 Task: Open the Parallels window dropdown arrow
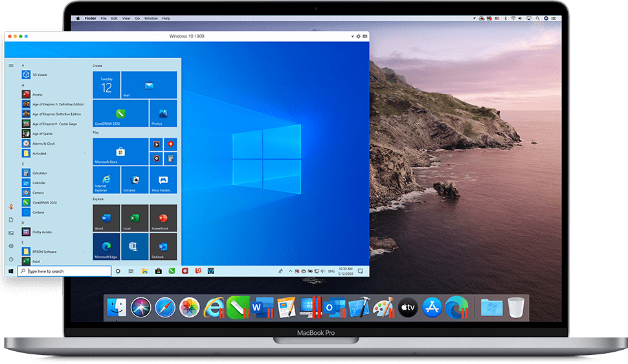pyautogui.click(x=352, y=36)
